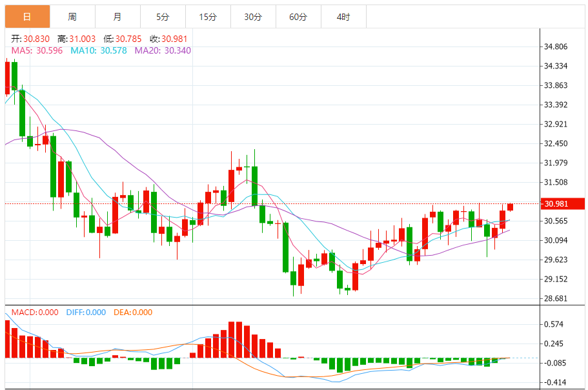
Task: Click the DEA:0.000 label
Action: click(133, 313)
